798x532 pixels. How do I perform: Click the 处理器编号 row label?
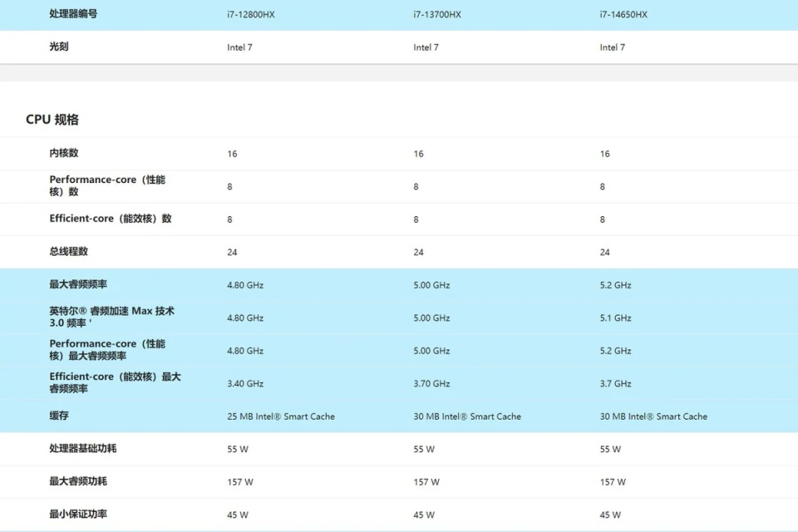(73, 14)
